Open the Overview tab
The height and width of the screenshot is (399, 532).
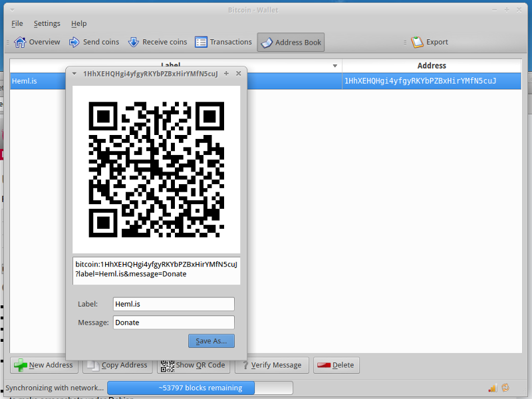37,42
